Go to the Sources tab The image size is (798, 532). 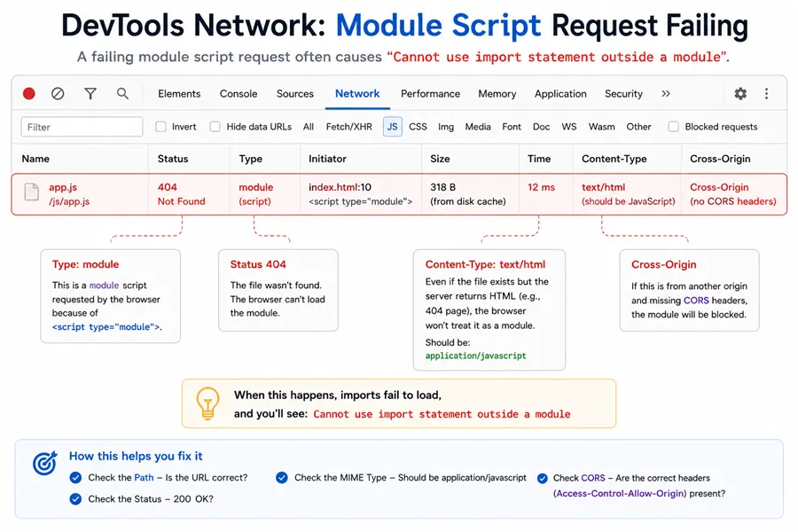[x=294, y=94]
